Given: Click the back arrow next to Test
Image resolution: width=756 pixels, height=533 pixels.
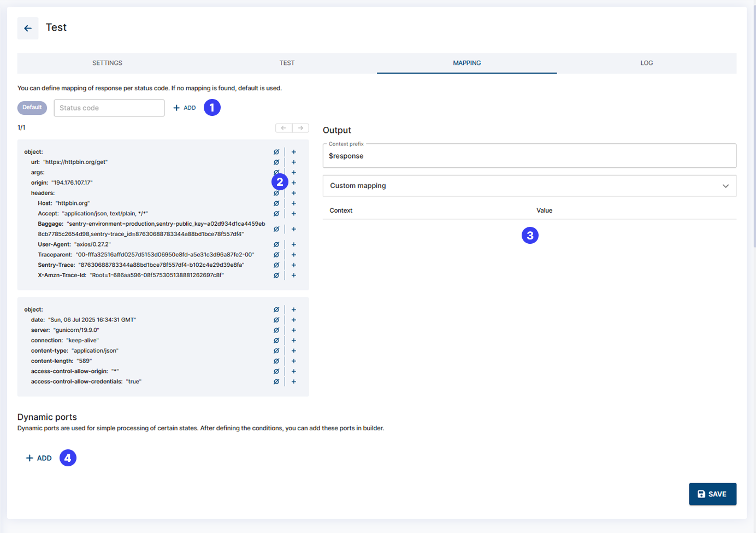Looking at the screenshot, I should coord(28,27).
